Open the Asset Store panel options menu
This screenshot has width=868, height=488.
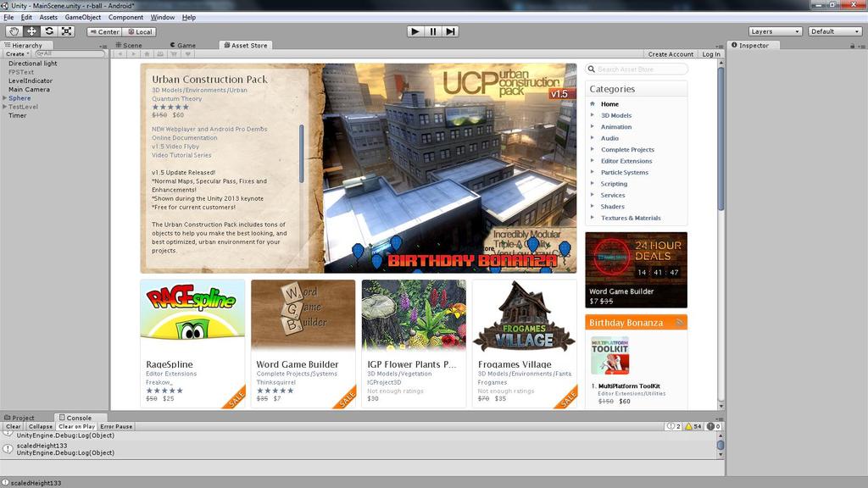[x=719, y=46]
